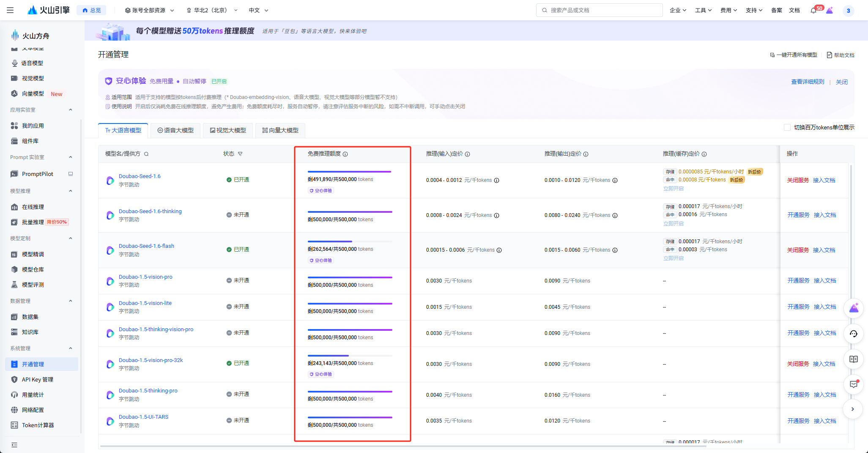
Task: Click filter icon next to 状态 column
Action: click(240, 154)
